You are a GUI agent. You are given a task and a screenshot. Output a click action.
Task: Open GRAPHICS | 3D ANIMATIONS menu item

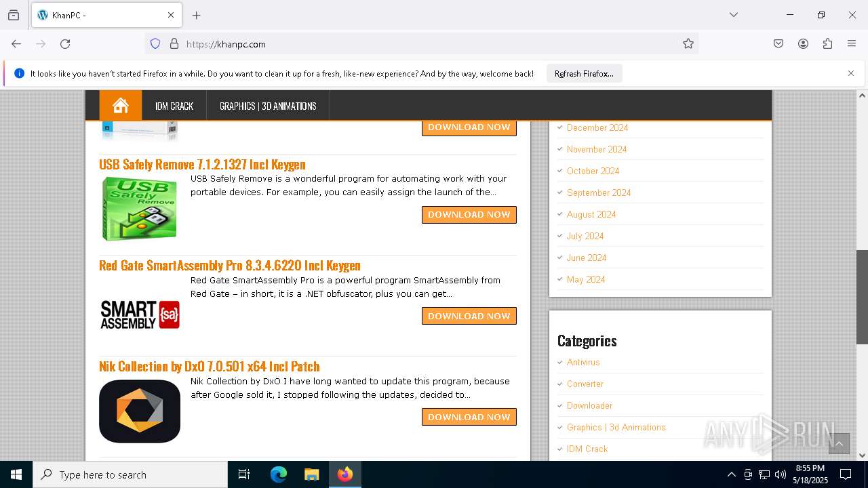tap(268, 106)
